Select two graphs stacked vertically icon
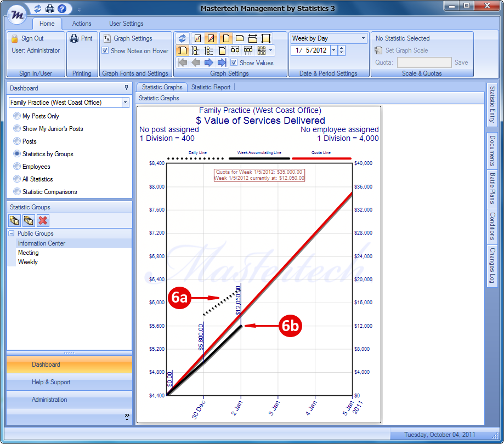Viewport: 504px width, 444px height. (196, 50)
